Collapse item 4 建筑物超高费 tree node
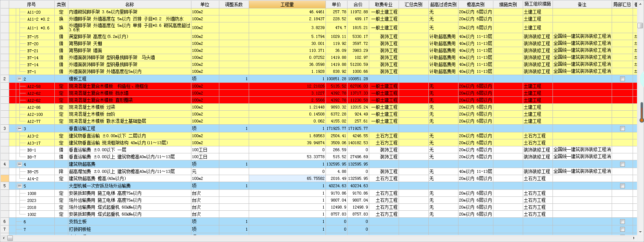 20,164
